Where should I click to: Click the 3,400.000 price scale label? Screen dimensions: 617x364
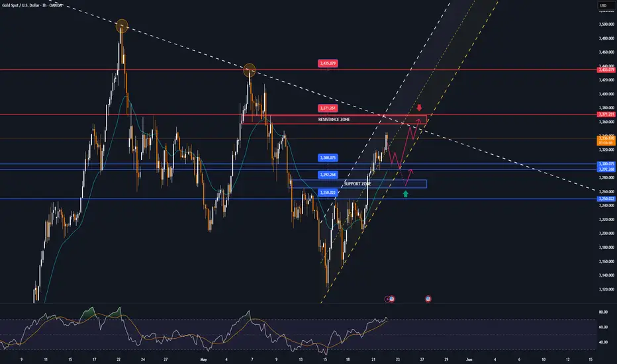tap(606, 94)
